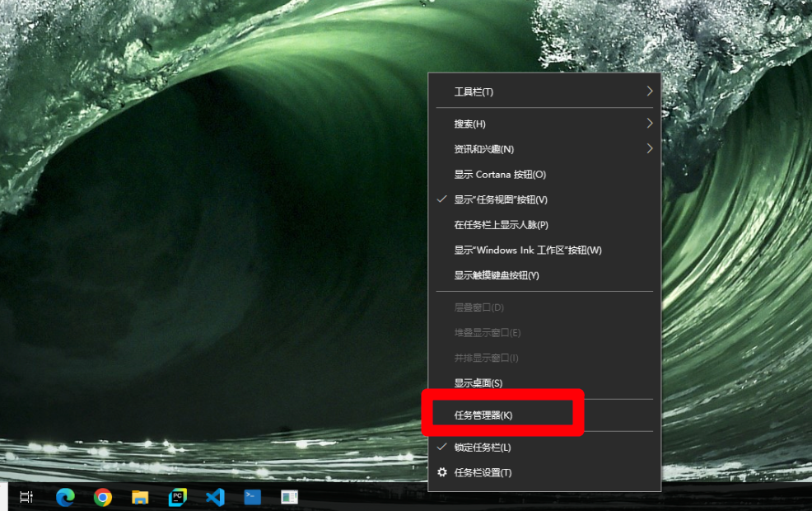Uncheck 显示"任务视图"按钮 in the menu

point(504,199)
